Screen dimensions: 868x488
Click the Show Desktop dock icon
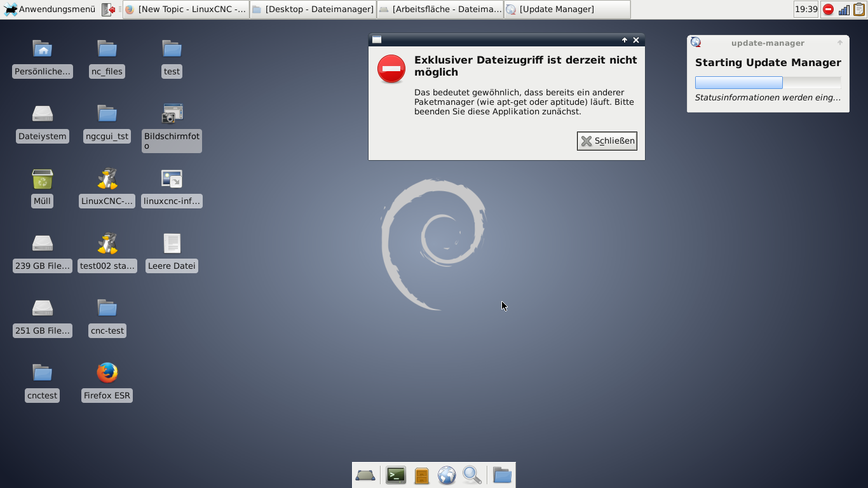click(365, 475)
